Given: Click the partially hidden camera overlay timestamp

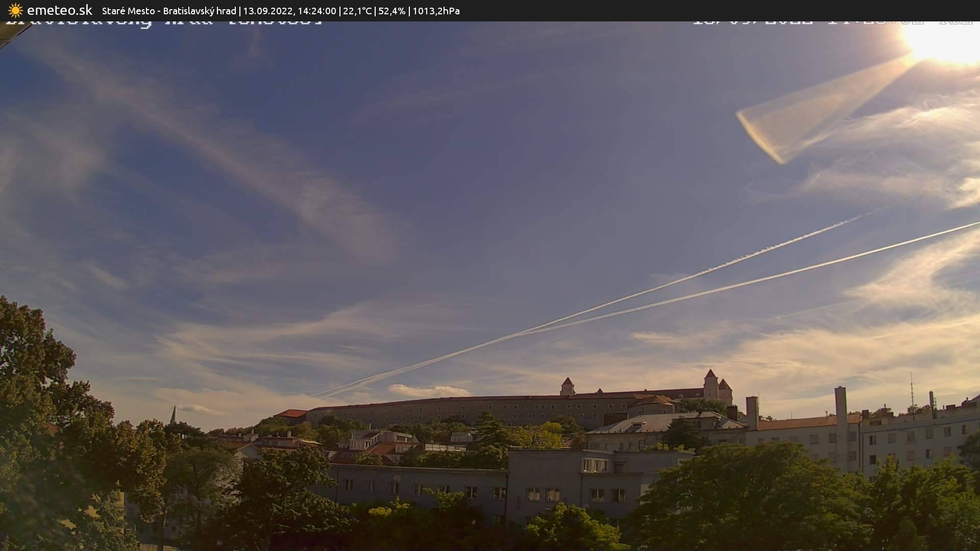Looking at the screenshot, I should (832, 23).
